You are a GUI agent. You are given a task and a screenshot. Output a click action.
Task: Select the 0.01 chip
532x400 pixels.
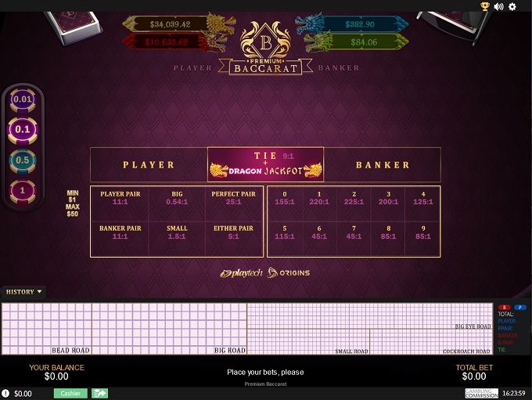click(x=23, y=99)
